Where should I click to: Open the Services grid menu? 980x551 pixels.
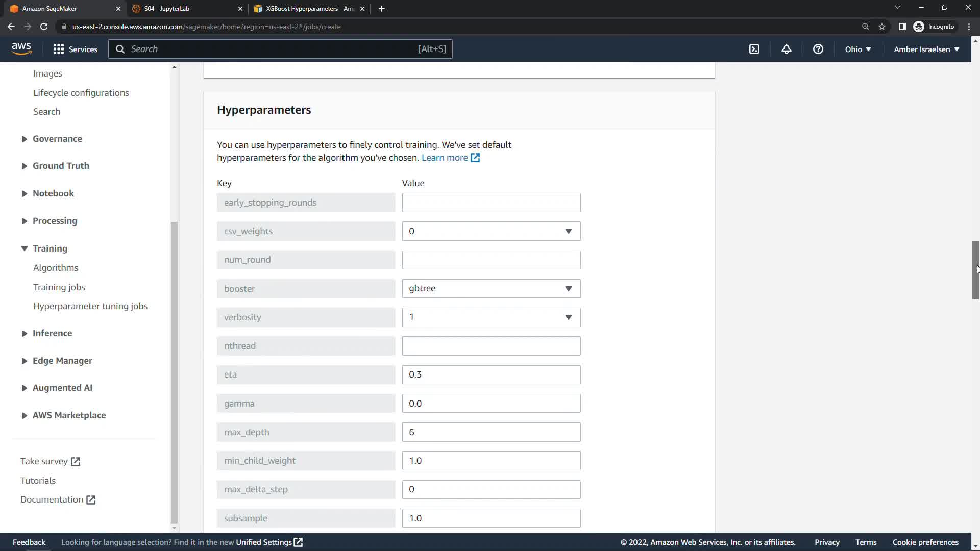[75, 49]
